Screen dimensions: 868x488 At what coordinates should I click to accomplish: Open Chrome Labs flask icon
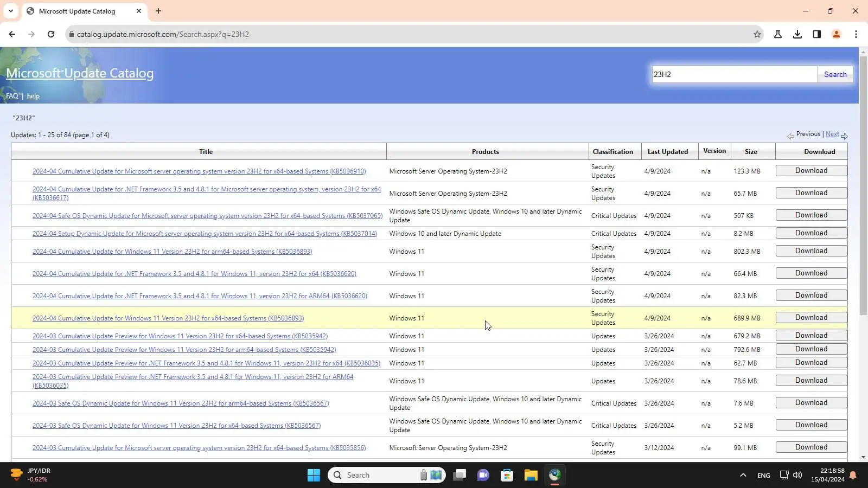tap(778, 34)
